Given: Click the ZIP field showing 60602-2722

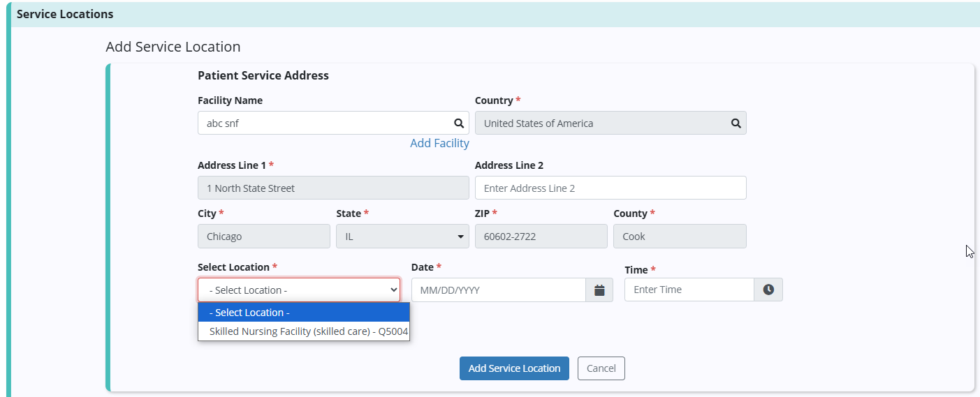Looking at the screenshot, I should click(541, 237).
